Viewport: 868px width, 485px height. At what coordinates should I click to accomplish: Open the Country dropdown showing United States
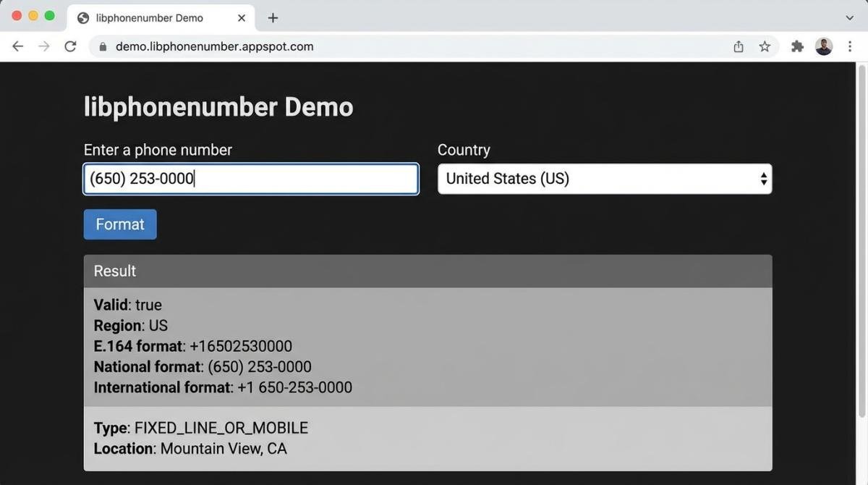click(x=604, y=179)
